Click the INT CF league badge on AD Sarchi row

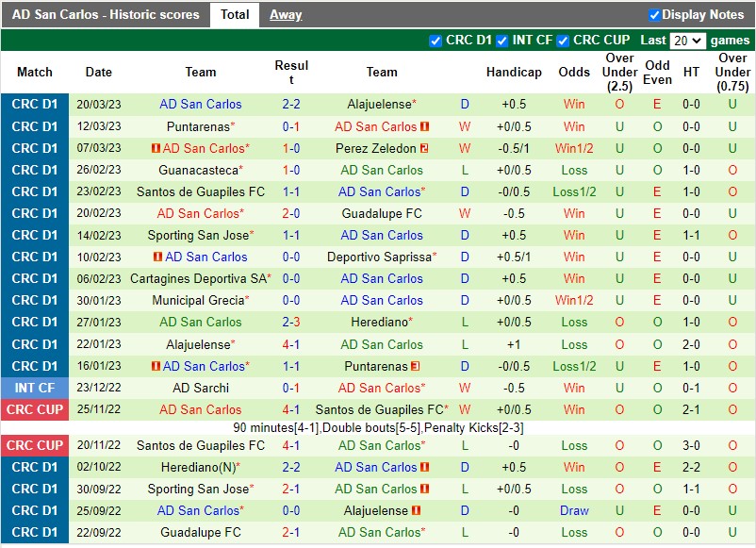coord(34,388)
